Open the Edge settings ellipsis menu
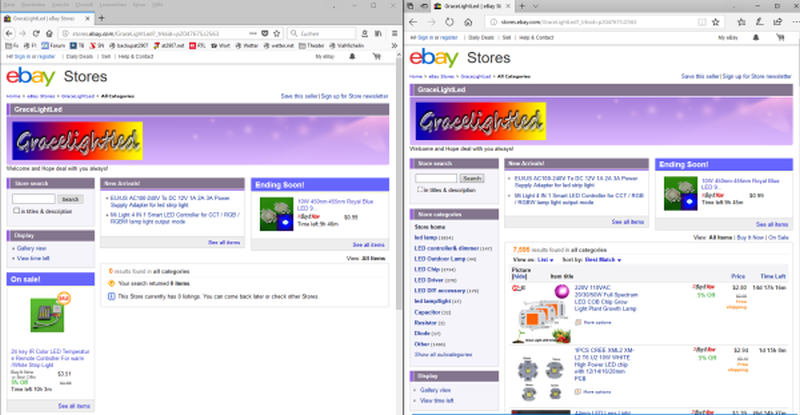Viewport: 800px width, 415px height. click(795, 22)
